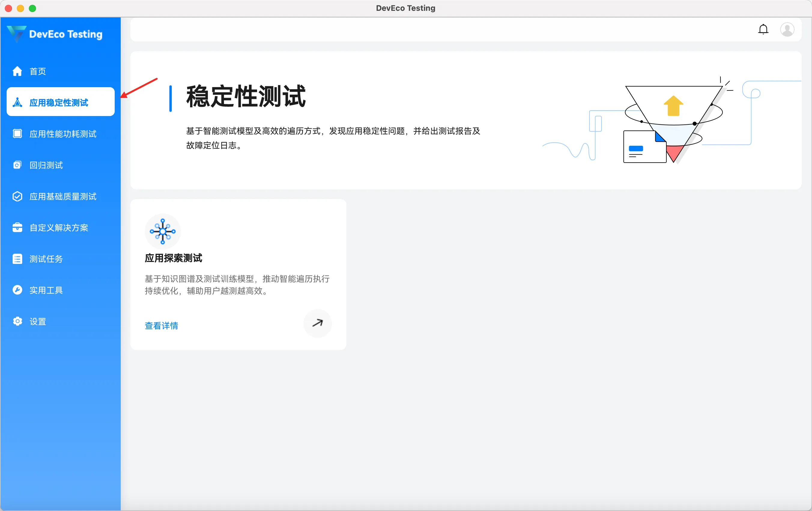
Task: Click the 应用探索测试 network graph icon
Action: (x=162, y=231)
